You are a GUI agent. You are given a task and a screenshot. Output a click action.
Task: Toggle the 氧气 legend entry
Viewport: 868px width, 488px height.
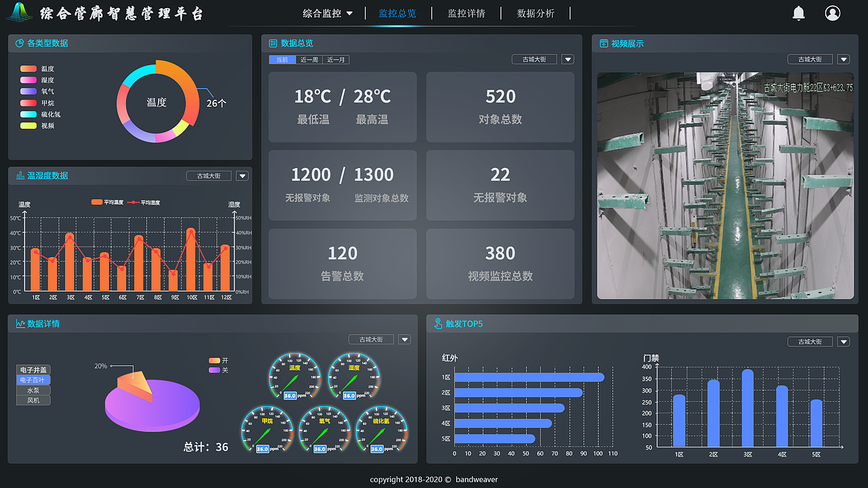(x=37, y=91)
